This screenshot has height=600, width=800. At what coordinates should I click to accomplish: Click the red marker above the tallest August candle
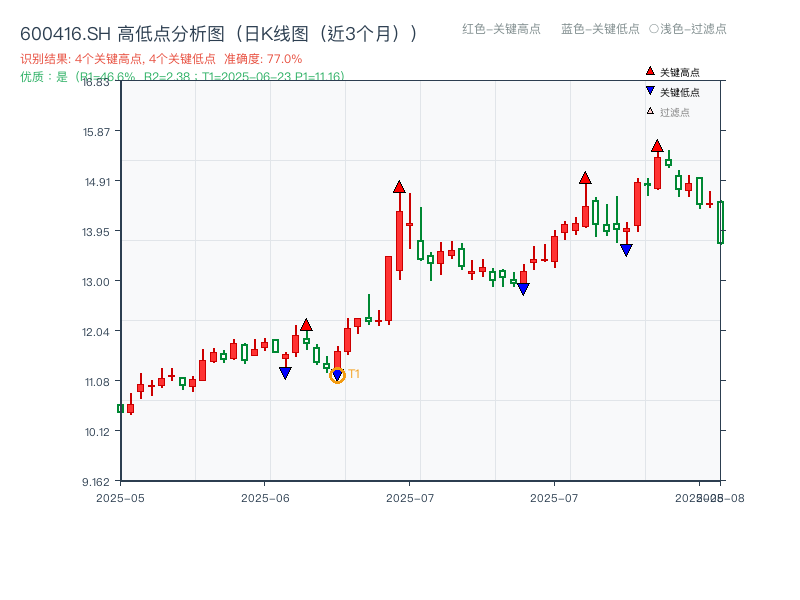tap(656, 146)
